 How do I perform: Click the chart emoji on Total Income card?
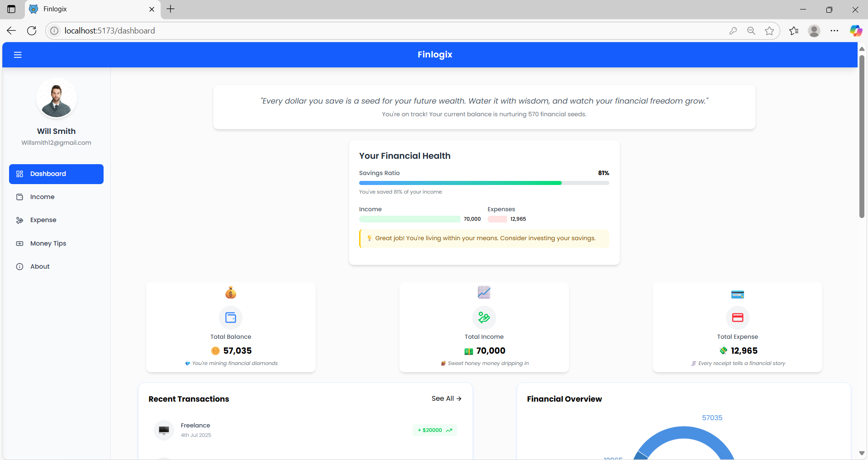tap(484, 292)
